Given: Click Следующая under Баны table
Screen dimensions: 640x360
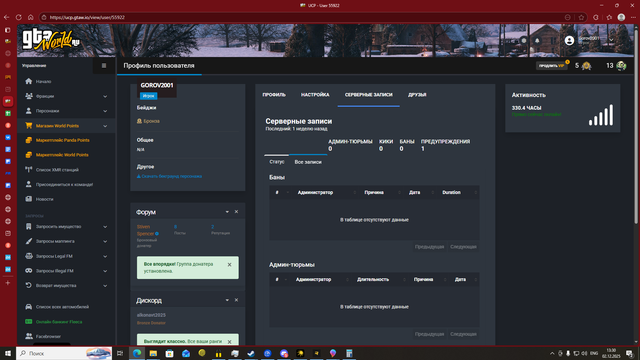Looking at the screenshot, I should click(463, 247).
